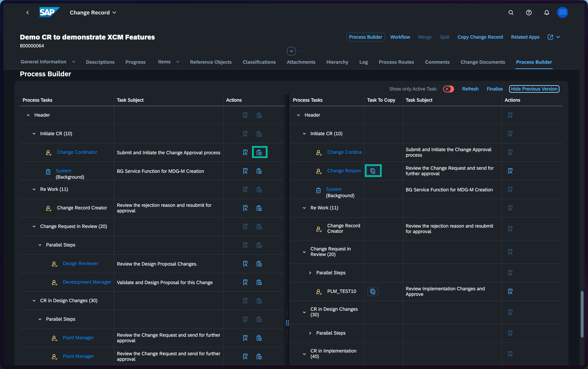
Task: Click the Workflow button
Action: [400, 37]
